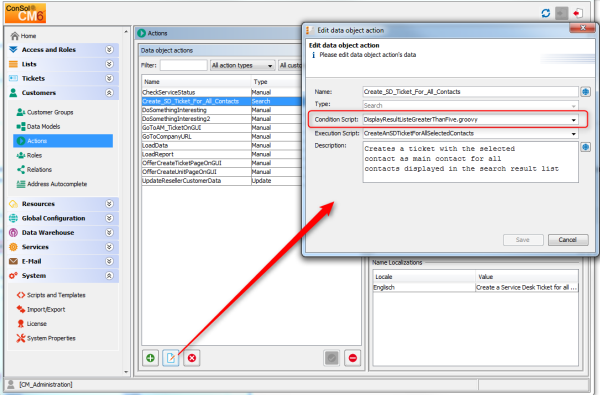Click the Cancel button in dialog
This screenshot has width=600, height=395.
(x=568, y=240)
